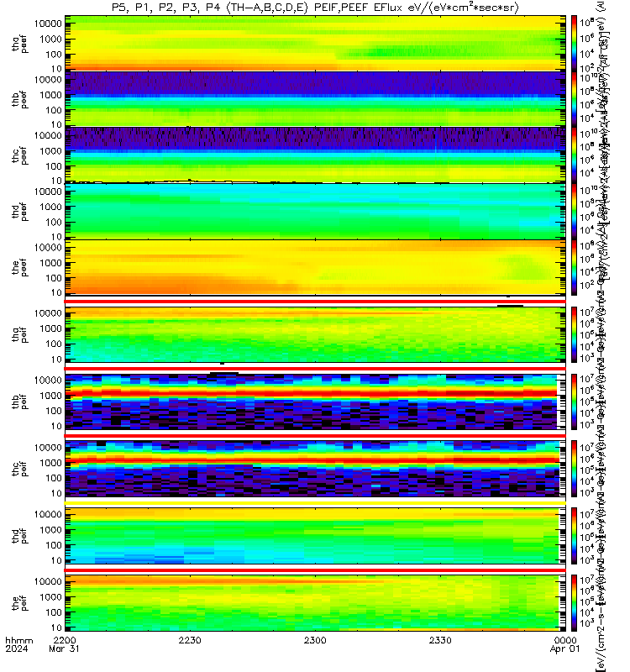Click inside the thd peef spectrogram panel
Screen dimensions: 630x672
(x=315, y=212)
